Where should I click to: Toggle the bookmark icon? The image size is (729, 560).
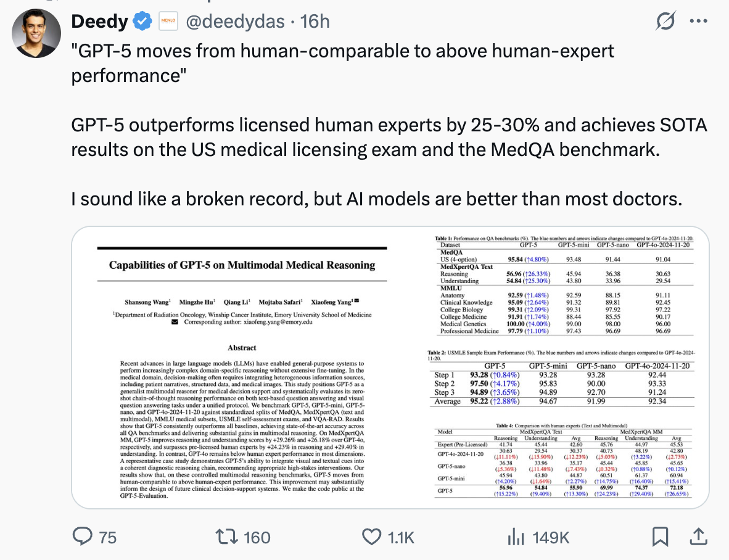click(660, 537)
